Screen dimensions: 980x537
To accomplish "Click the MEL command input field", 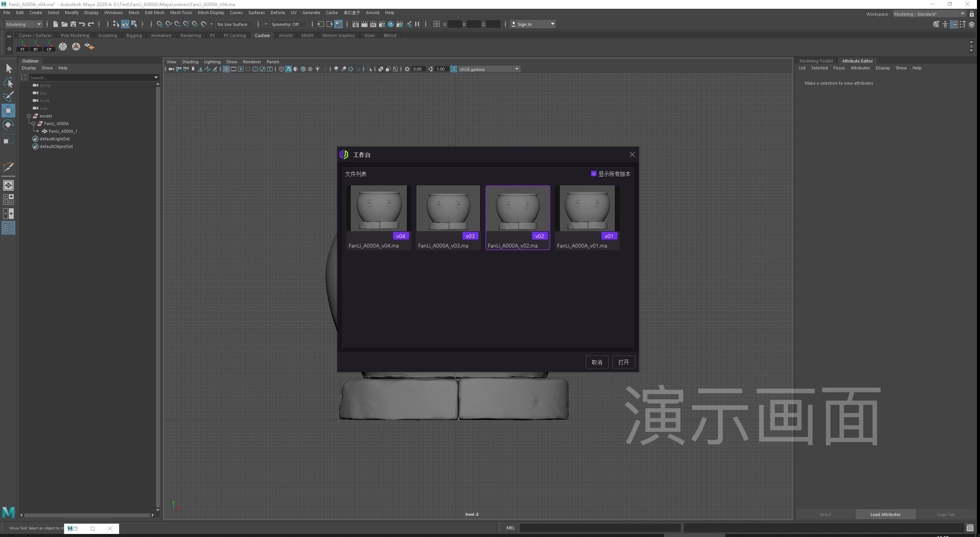I will [600, 528].
